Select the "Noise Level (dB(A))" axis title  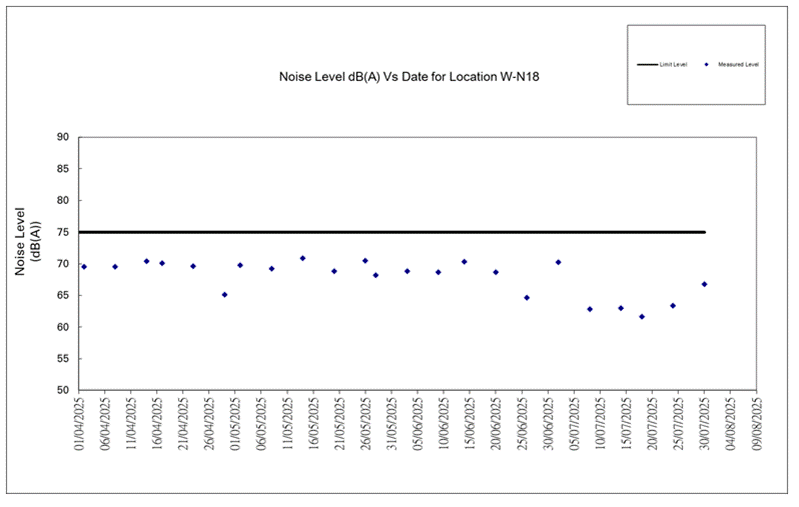pyautogui.click(x=26, y=242)
